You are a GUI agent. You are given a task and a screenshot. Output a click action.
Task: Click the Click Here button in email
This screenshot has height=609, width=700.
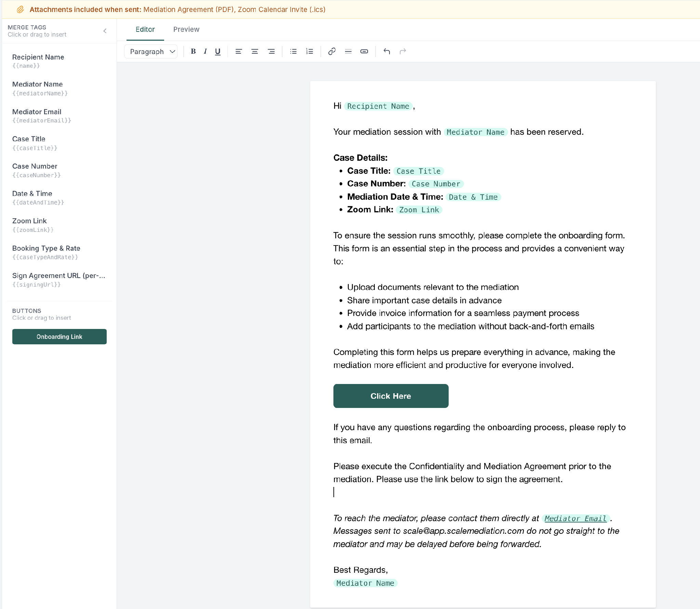(391, 396)
